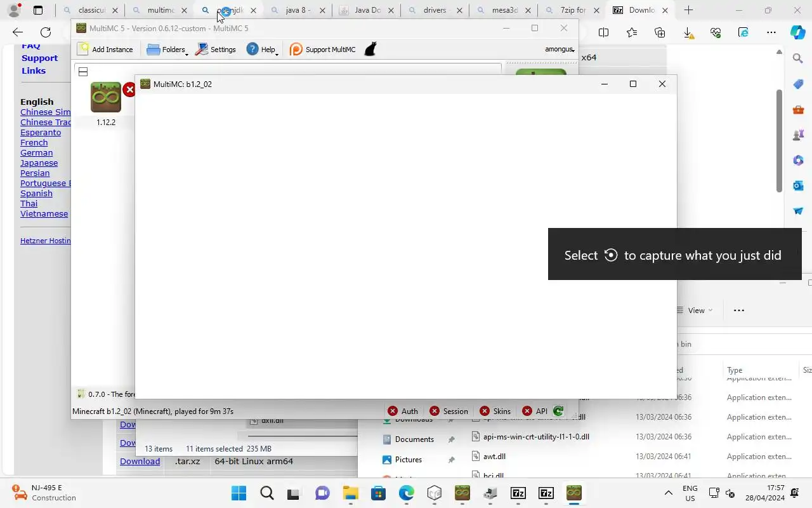The image size is (812, 508).
Task: Open Edge tab actions menu
Action: point(38,10)
